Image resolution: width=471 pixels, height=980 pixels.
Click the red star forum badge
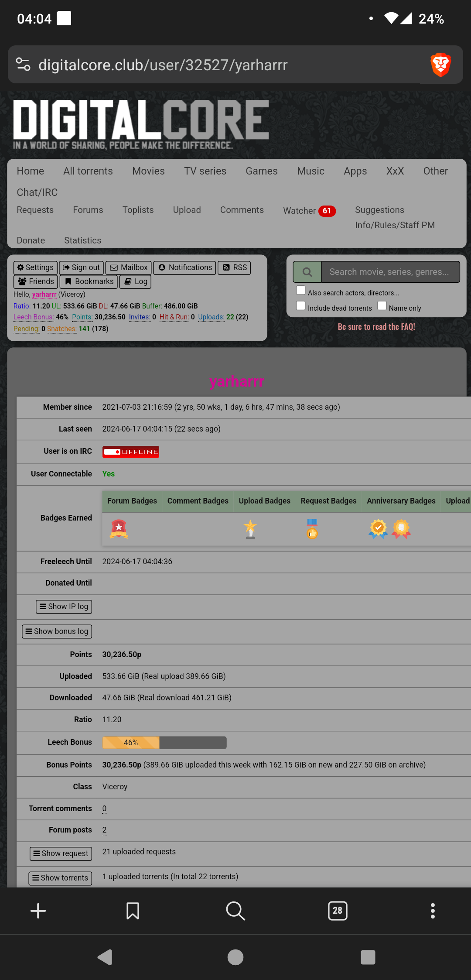(x=119, y=529)
